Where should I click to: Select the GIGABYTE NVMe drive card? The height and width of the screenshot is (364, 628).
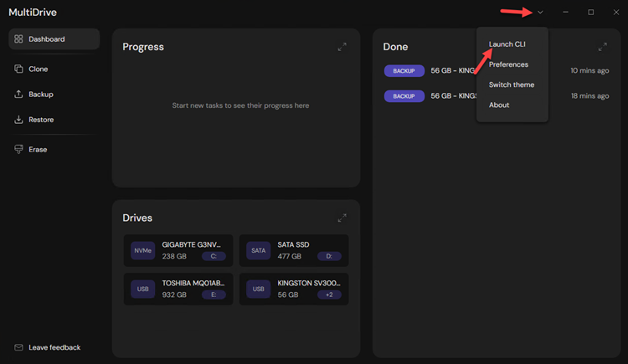point(178,250)
